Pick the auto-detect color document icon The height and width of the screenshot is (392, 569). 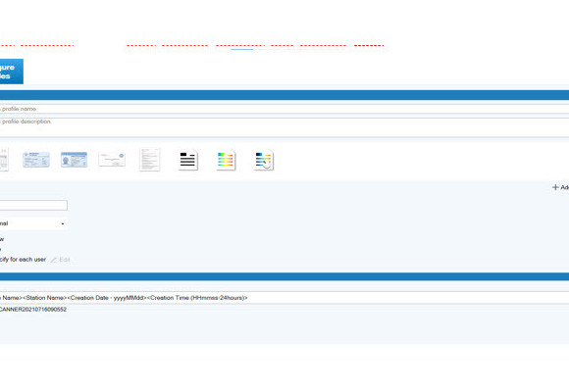pos(264,161)
